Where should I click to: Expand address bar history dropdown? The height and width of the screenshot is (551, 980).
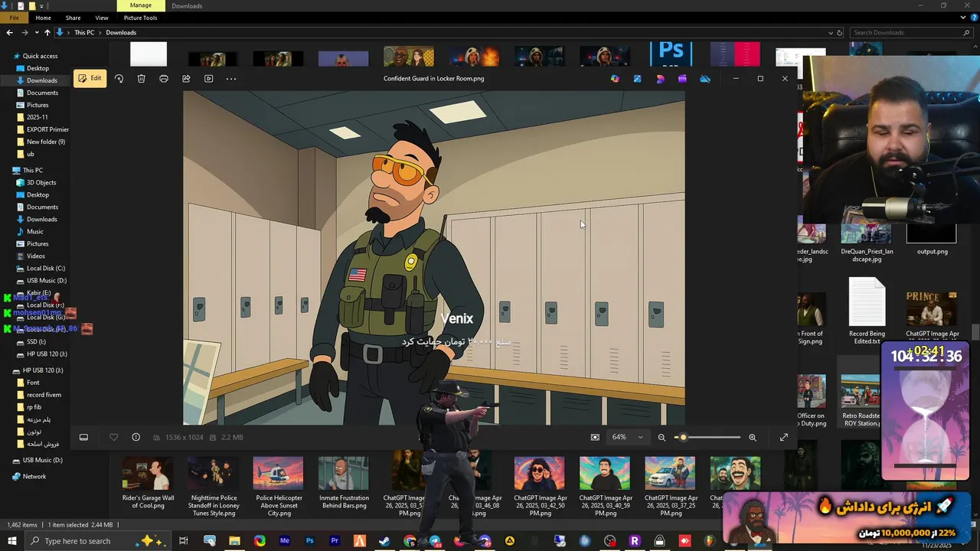point(831,32)
